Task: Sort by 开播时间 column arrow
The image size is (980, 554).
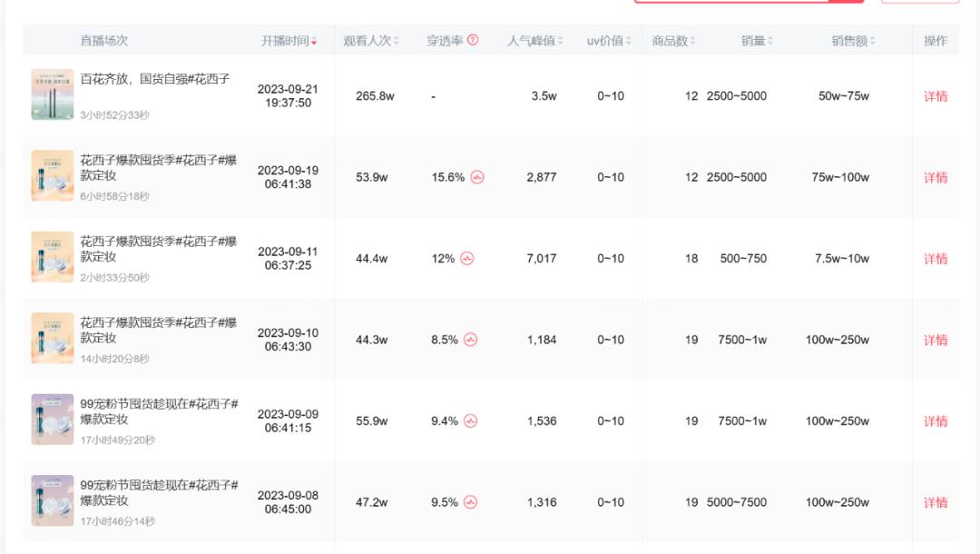Action: pos(314,42)
